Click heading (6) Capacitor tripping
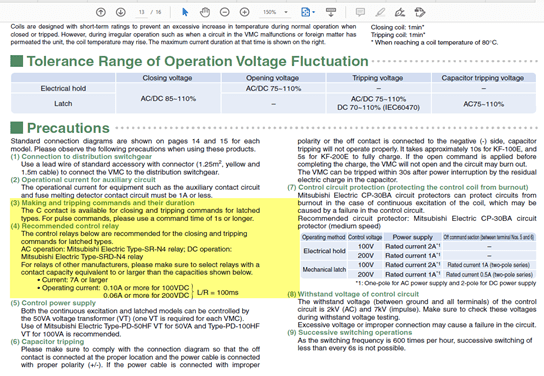544x376 pixels. pyautogui.click(x=47, y=342)
